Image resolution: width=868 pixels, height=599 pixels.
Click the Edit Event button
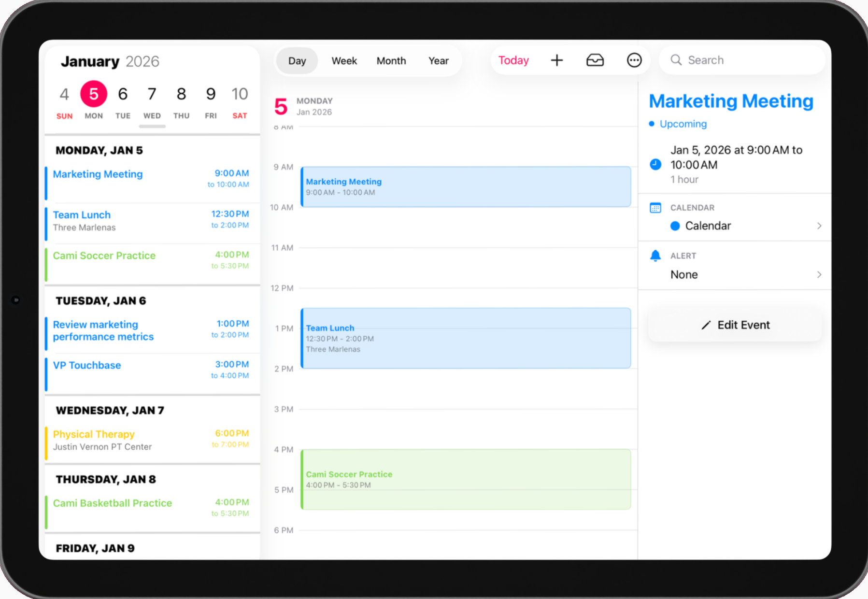tap(735, 325)
